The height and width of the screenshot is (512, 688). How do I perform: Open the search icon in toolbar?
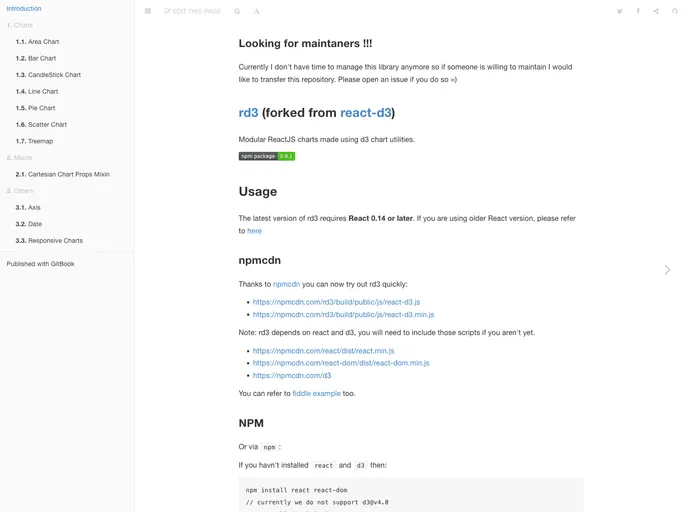click(237, 11)
